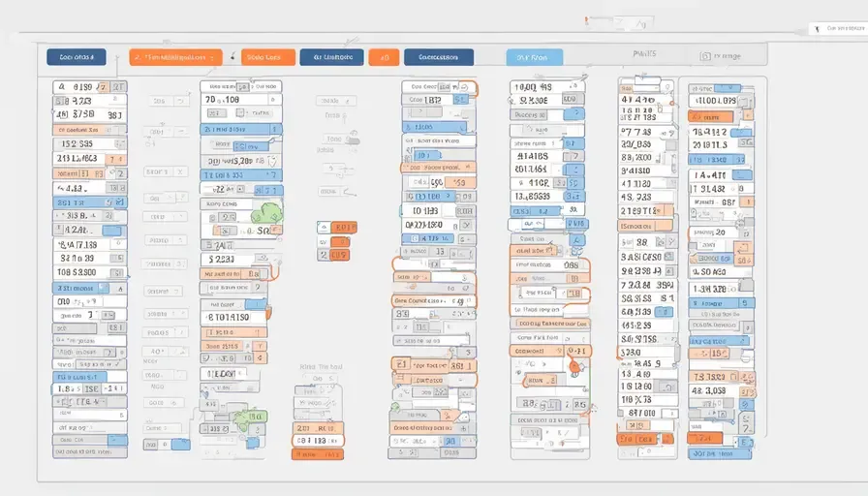Click the dark blue button left of the long orange dropdown

[77, 57]
